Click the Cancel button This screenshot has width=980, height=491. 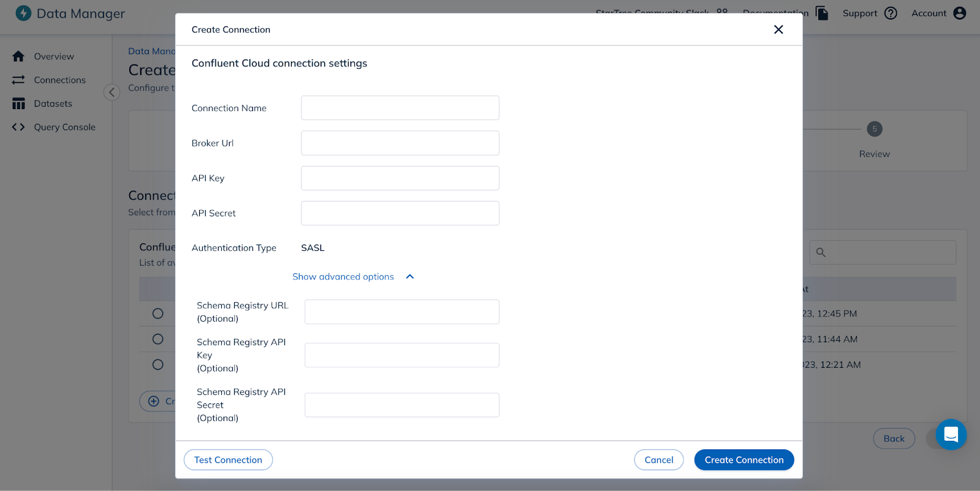coord(658,460)
